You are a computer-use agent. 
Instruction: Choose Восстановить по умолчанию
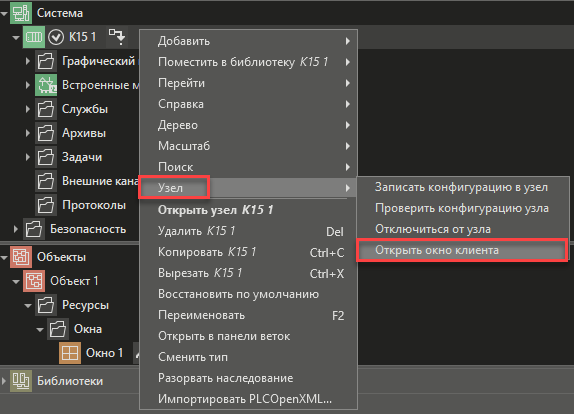pyautogui.click(x=248, y=294)
